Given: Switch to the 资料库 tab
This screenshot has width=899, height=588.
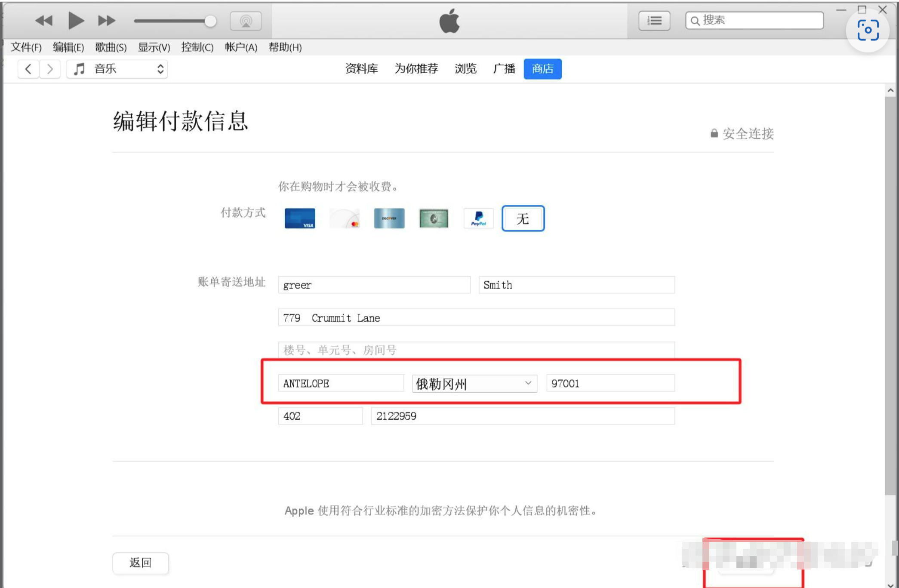Looking at the screenshot, I should point(361,69).
